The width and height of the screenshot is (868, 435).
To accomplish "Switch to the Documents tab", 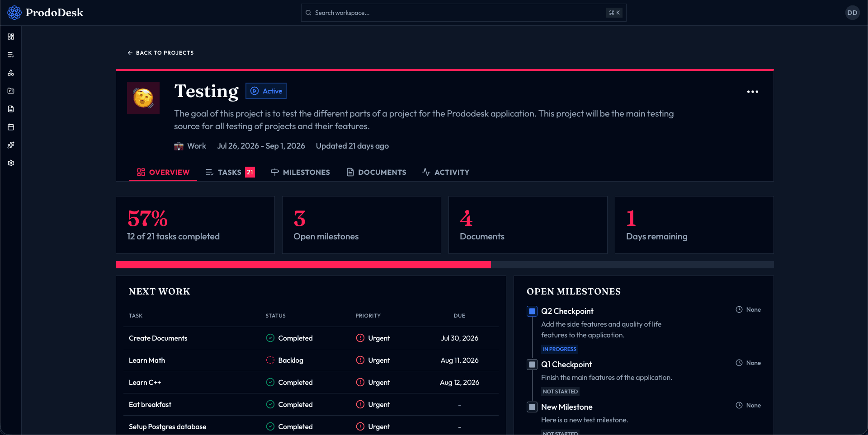I will point(376,172).
